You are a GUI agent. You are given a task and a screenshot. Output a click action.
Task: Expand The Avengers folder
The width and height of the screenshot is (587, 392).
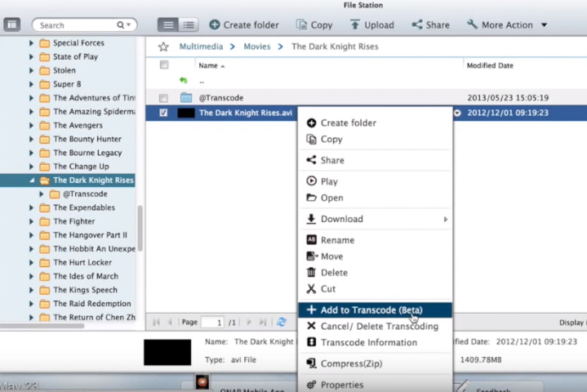32,126
